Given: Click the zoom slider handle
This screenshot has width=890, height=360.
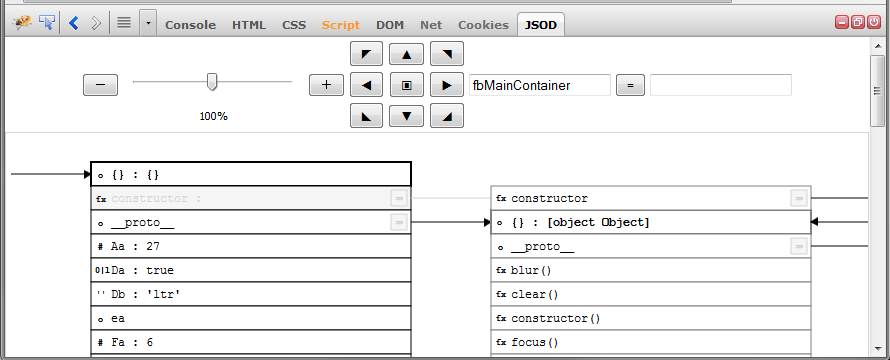Looking at the screenshot, I should [x=212, y=82].
